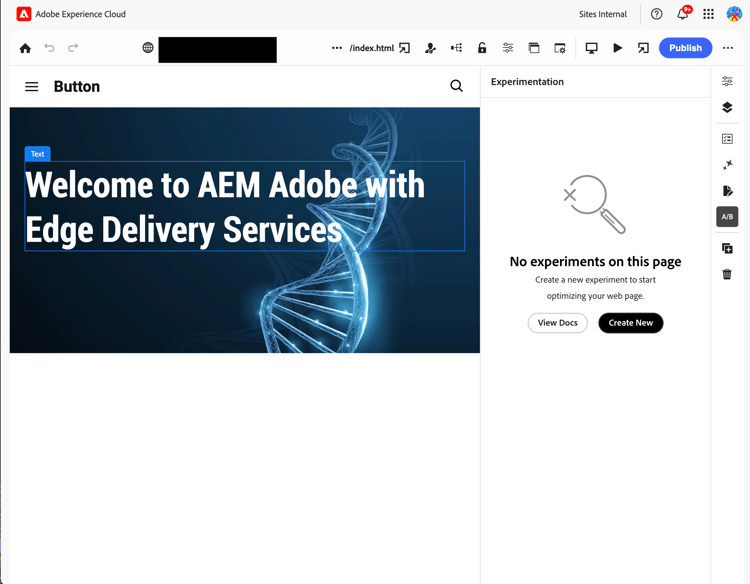Viewport: 750px width, 584px height.
Task: Undo the last edit
Action: tap(49, 48)
